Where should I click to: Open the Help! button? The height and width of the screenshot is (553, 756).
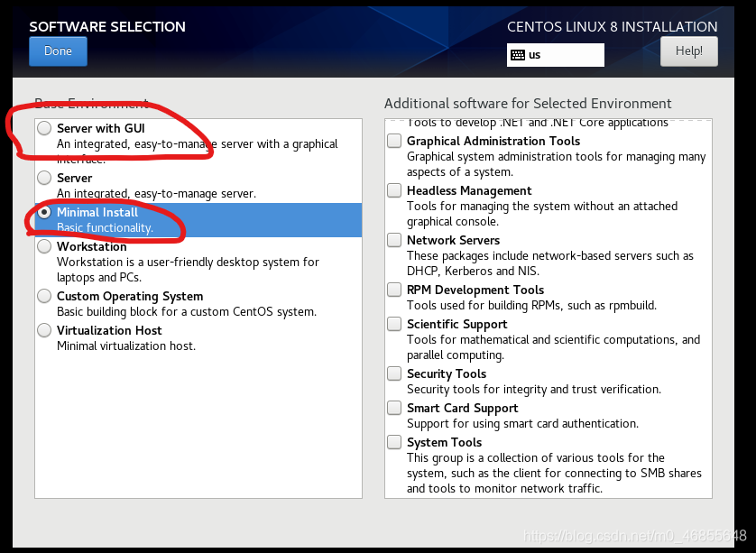coord(688,51)
